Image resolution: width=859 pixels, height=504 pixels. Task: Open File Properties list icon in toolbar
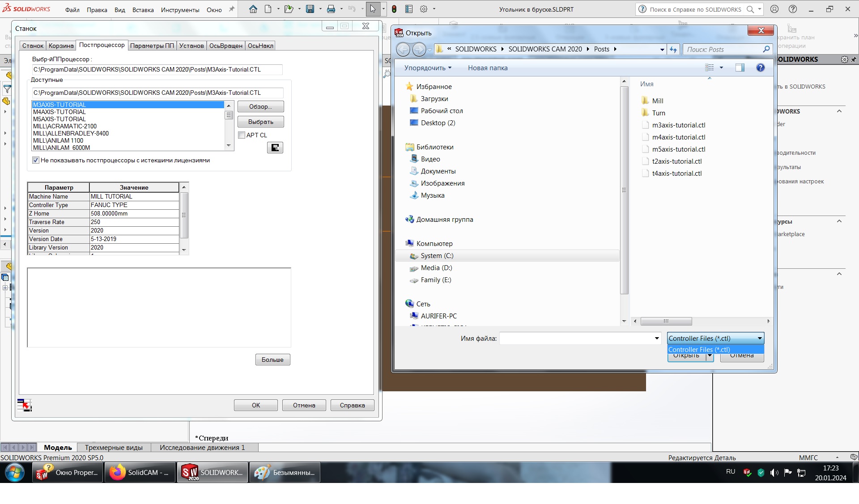[409, 9]
